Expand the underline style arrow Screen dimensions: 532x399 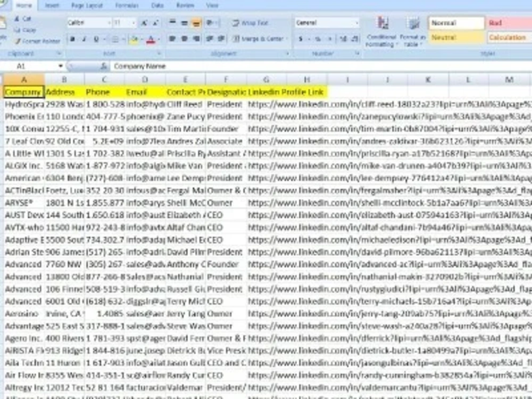coord(104,39)
